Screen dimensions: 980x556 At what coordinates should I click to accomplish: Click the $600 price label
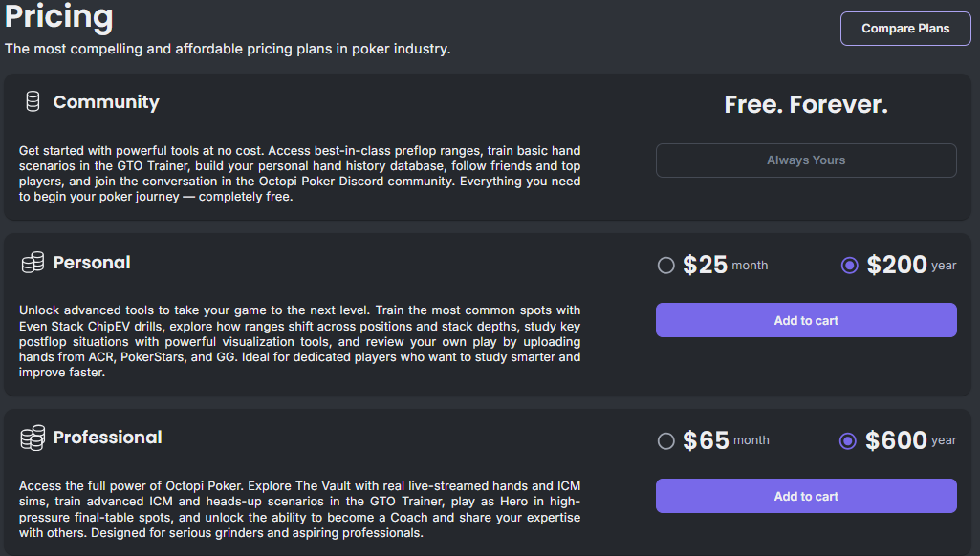click(897, 439)
